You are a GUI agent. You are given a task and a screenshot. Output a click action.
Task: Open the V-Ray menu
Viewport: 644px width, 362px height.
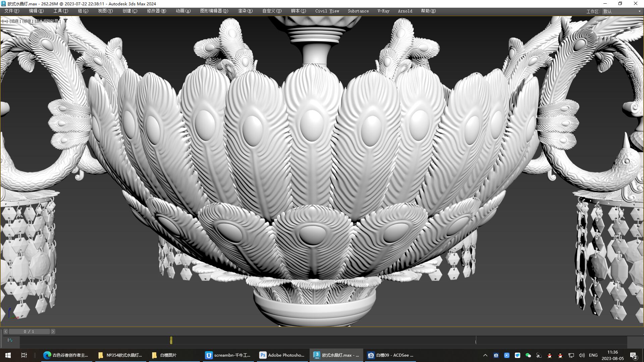[383, 11]
